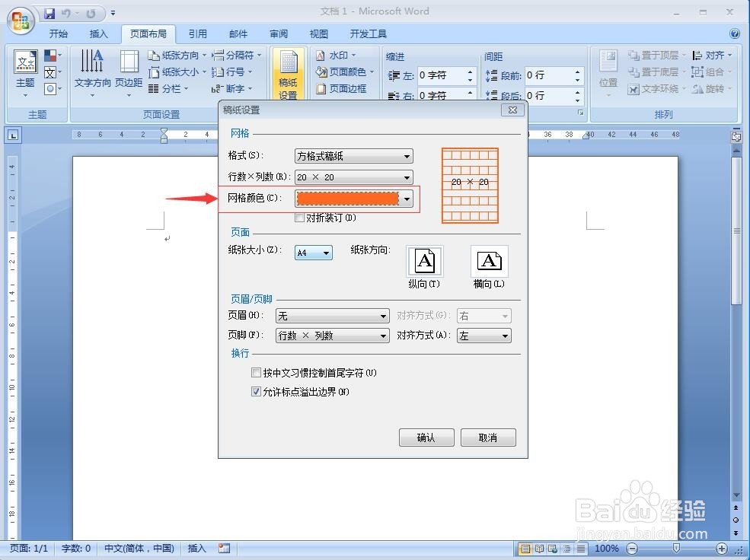Screen dimensions: 750x560
Task: Click zoom slider thumb in status bar
Action: point(676,548)
